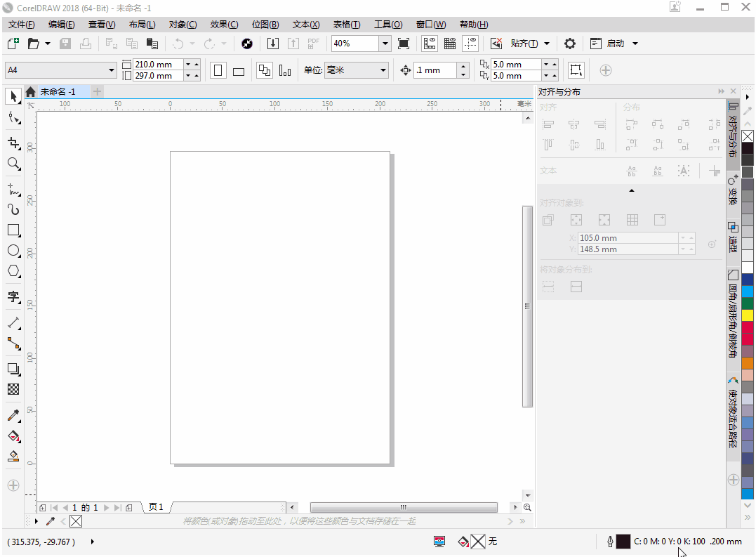The image size is (756, 557).
Task: Select the Zoom magnifier tool
Action: coord(13,164)
